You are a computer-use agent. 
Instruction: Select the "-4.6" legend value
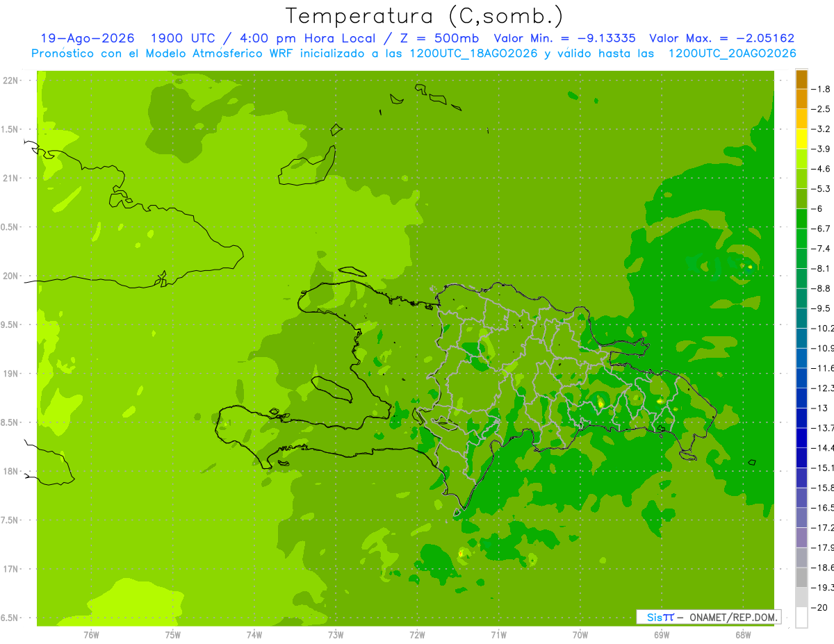click(x=822, y=169)
